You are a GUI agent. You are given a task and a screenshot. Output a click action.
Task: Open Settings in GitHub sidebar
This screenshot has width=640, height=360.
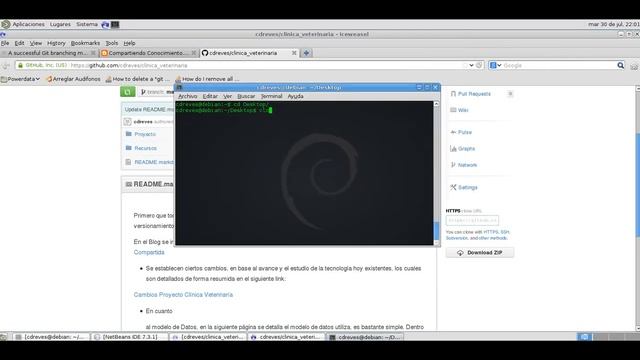[x=467, y=187]
